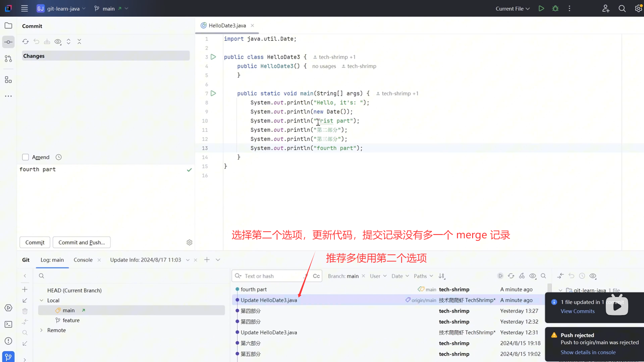Click the Refresh changes icon
The width and height of the screenshot is (644, 362).
pyautogui.click(x=25, y=42)
